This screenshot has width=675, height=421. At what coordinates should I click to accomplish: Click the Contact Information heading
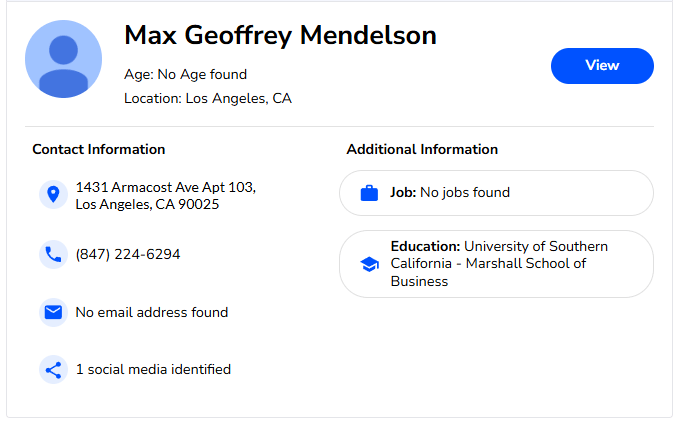click(x=99, y=150)
